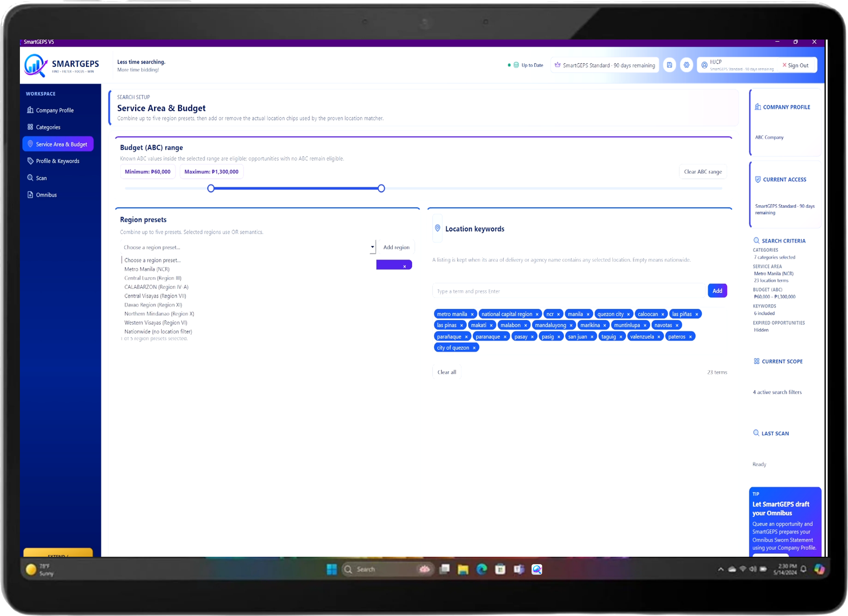Click the Add region button
This screenshot has width=848, height=616.
396,247
